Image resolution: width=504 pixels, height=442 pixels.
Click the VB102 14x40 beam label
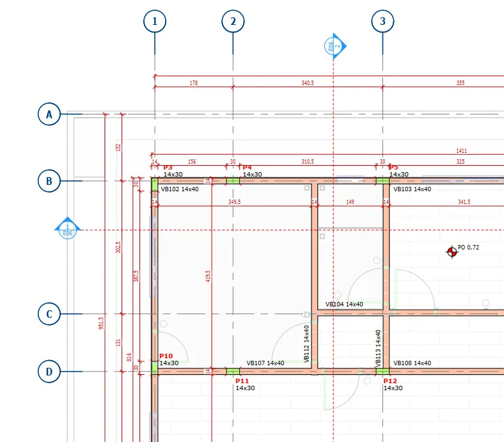[179, 189]
